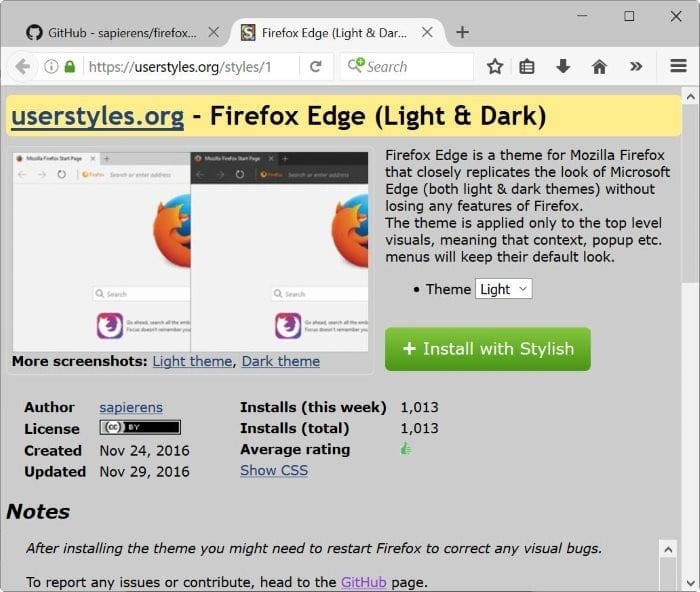Image resolution: width=700 pixels, height=592 pixels.
Task: Close the GitHub tab
Action: coord(214,32)
